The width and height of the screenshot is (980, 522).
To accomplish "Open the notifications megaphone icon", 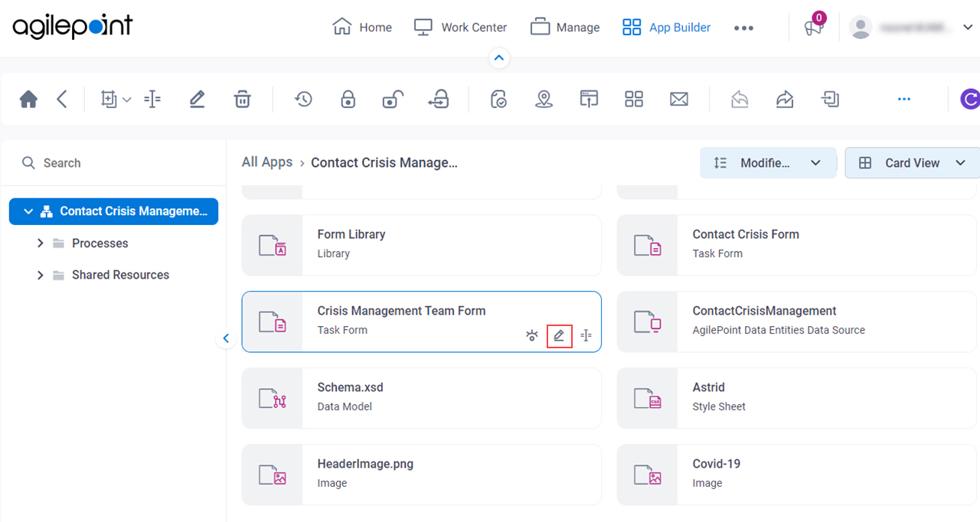I will coord(813,27).
